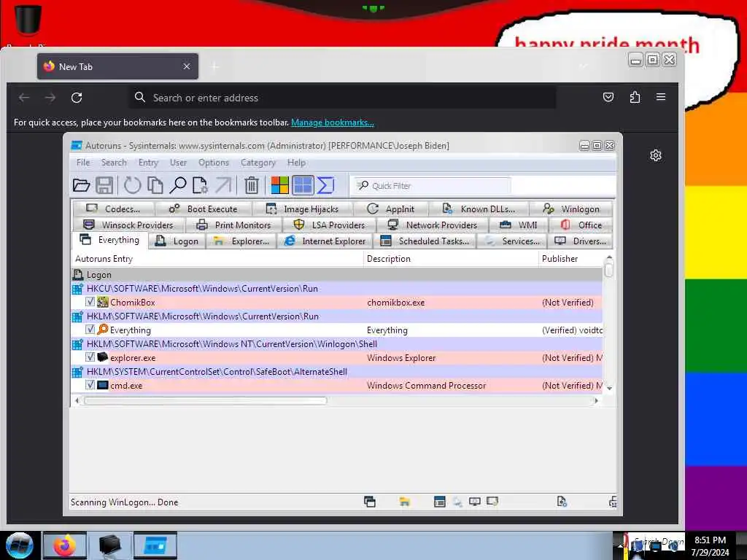Toggle the Hide Microsoft Entries colored logo icon

pos(279,185)
